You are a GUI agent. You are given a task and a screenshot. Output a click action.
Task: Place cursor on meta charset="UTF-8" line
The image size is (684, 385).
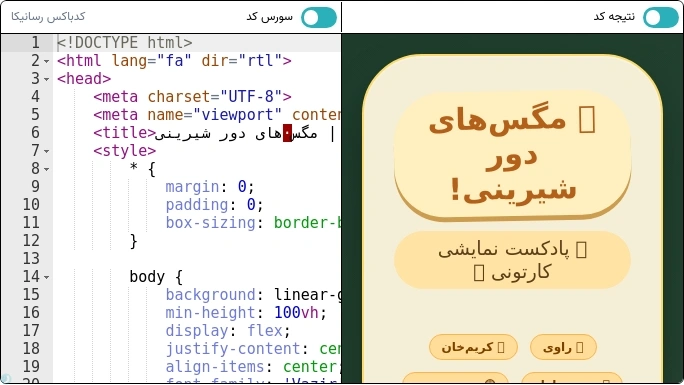point(192,96)
